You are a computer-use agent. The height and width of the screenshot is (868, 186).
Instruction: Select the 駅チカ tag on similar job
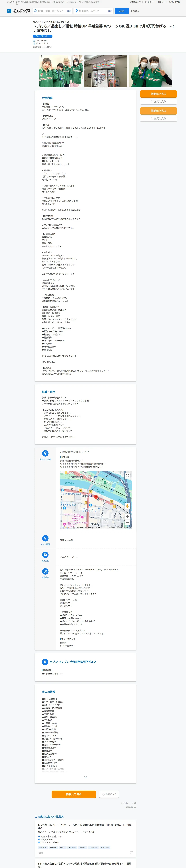click(63, 847)
